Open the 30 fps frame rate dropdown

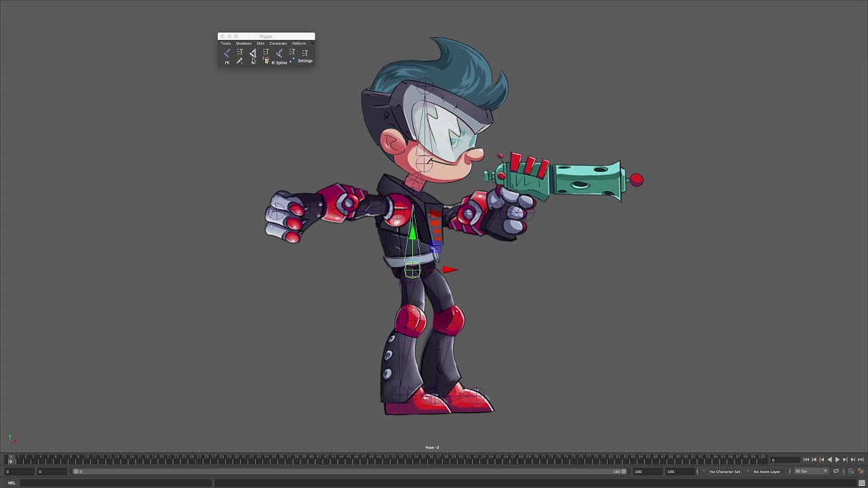click(x=811, y=471)
